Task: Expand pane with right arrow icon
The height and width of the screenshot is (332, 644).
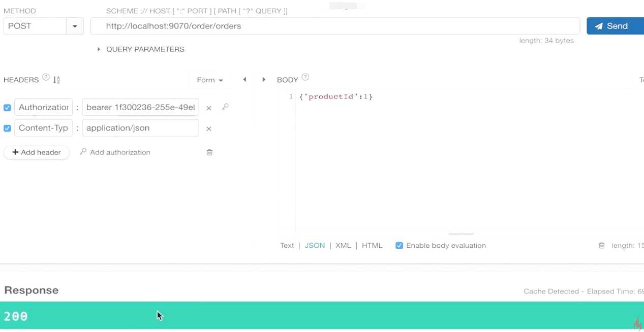Action: [264, 80]
